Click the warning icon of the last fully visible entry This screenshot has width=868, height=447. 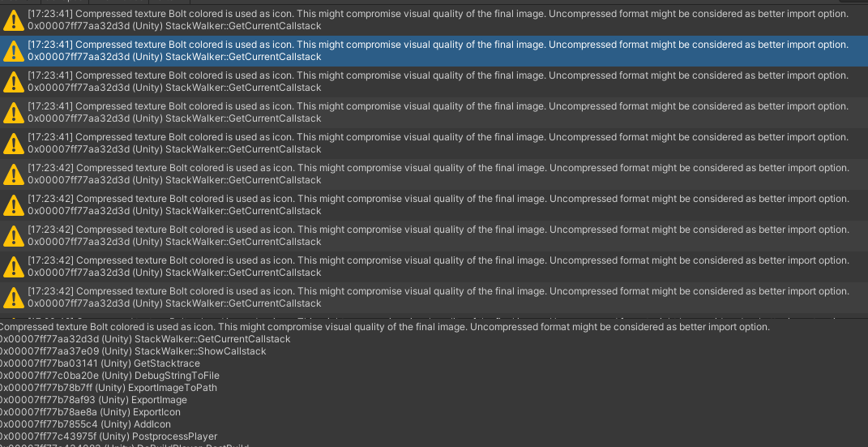(x=14, y=298)
